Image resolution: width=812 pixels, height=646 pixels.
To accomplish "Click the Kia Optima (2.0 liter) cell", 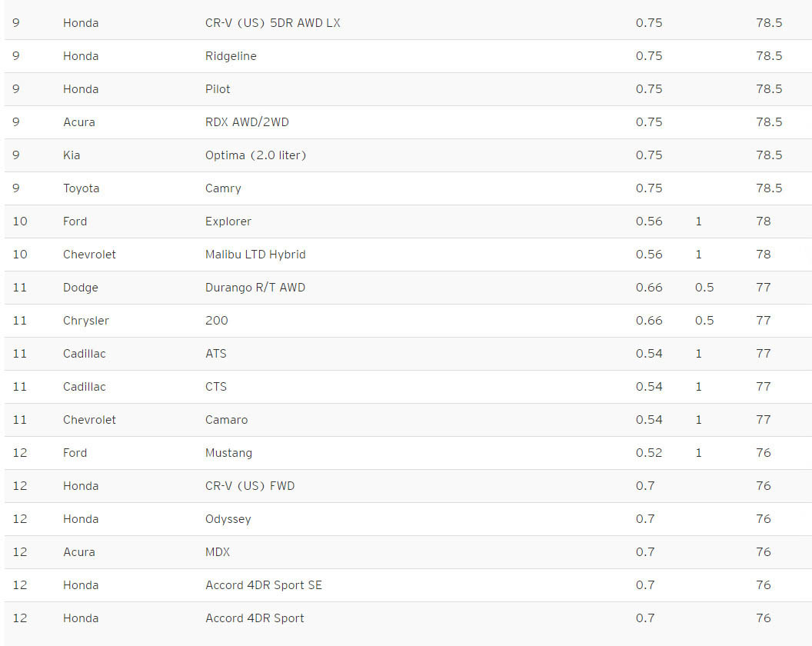I will click(x=256, y=155).
